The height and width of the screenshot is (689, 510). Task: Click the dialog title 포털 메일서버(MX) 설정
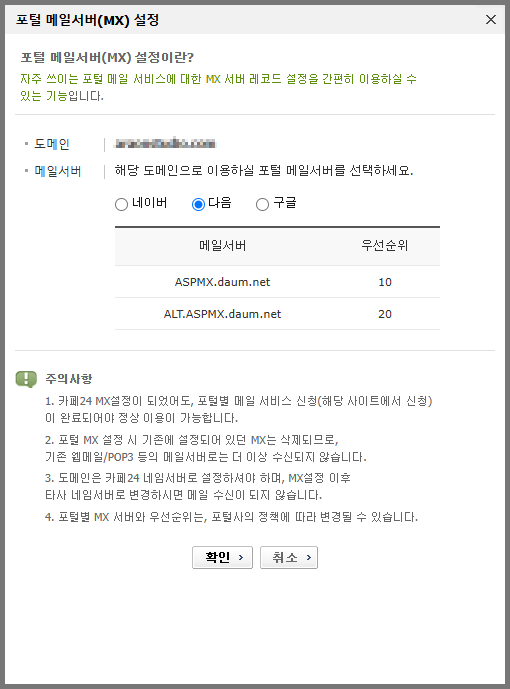pos(87,20)
